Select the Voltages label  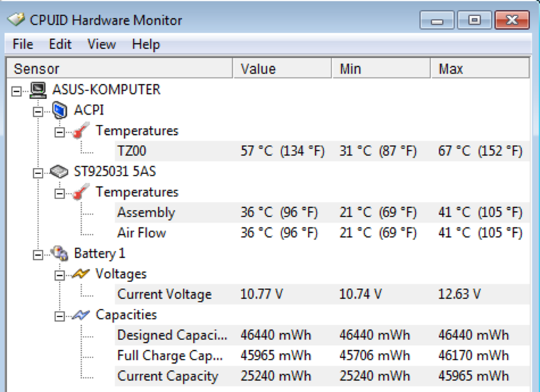pos(121,274)
